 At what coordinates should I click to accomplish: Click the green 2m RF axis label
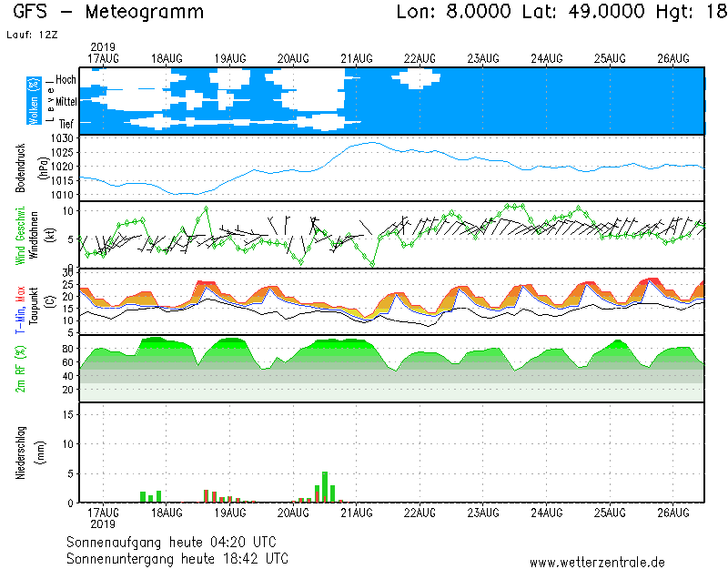tap(21, 368)
